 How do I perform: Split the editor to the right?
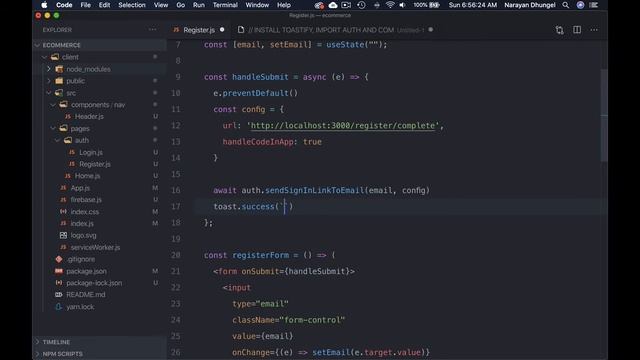[577, 30]
